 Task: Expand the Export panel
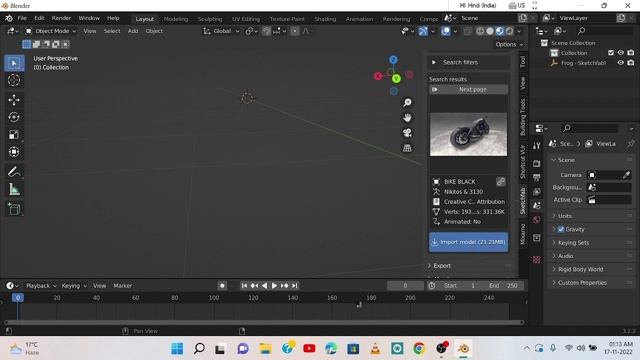(x=469, y=266)
